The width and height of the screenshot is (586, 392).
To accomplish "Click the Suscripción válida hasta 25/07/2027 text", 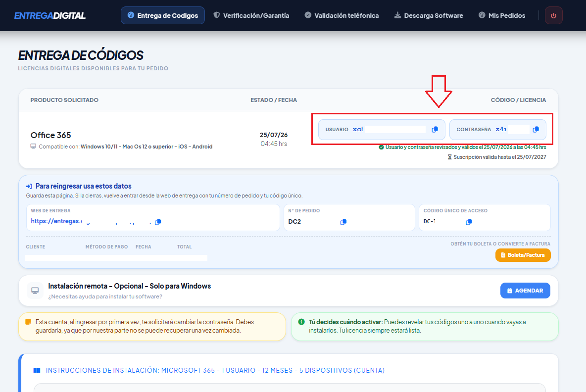I will 500,157.
